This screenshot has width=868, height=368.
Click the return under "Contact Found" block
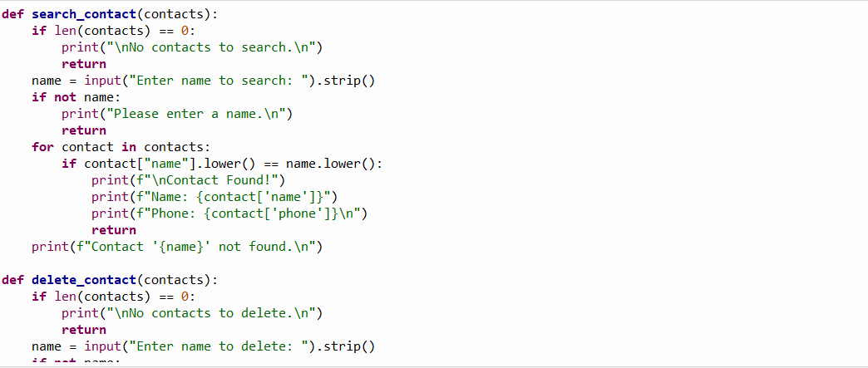(x=113, y=230)
